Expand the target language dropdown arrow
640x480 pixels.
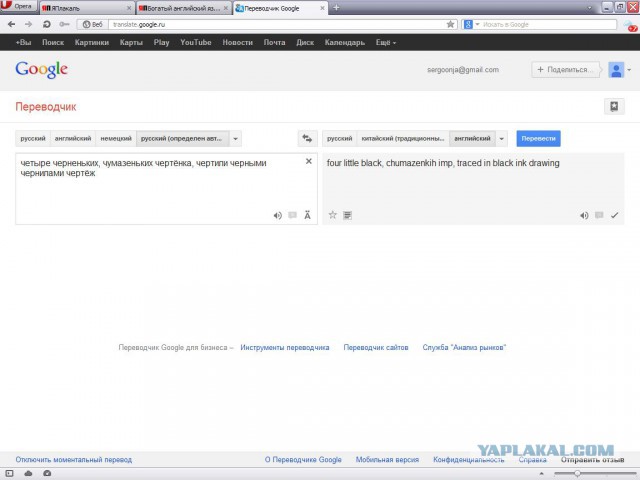click(502, 139)
